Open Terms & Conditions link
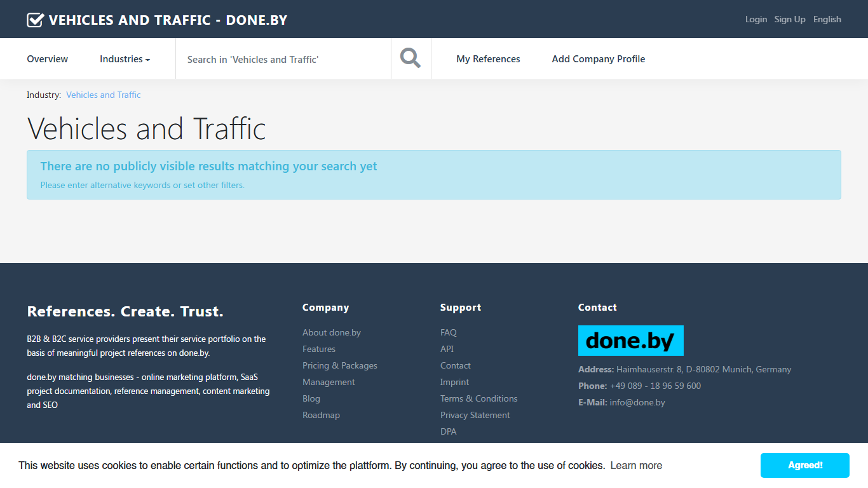Viewport: 868px width, 488px height. coord(479,398)
